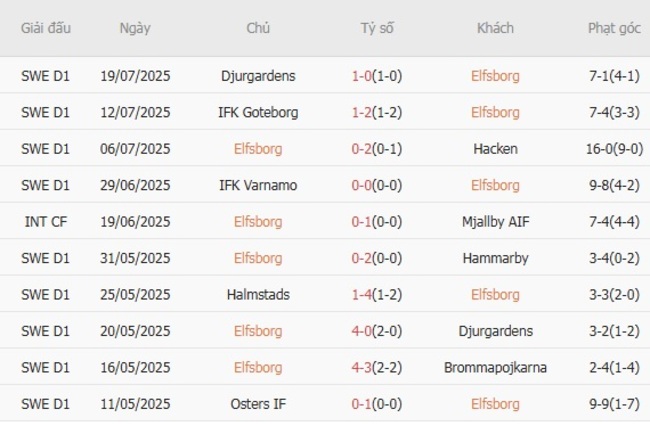Image resolution: width=650 pixels, height=426 pixels.
Task: Open the Halmstads team page
Action: (x=258, y=295)
